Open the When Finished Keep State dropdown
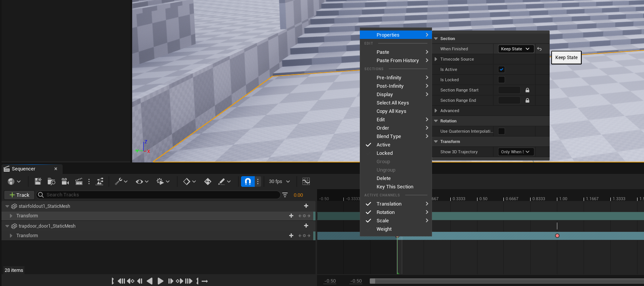The width and height of the screenshot is (644, 286). (x=516, y=49)
